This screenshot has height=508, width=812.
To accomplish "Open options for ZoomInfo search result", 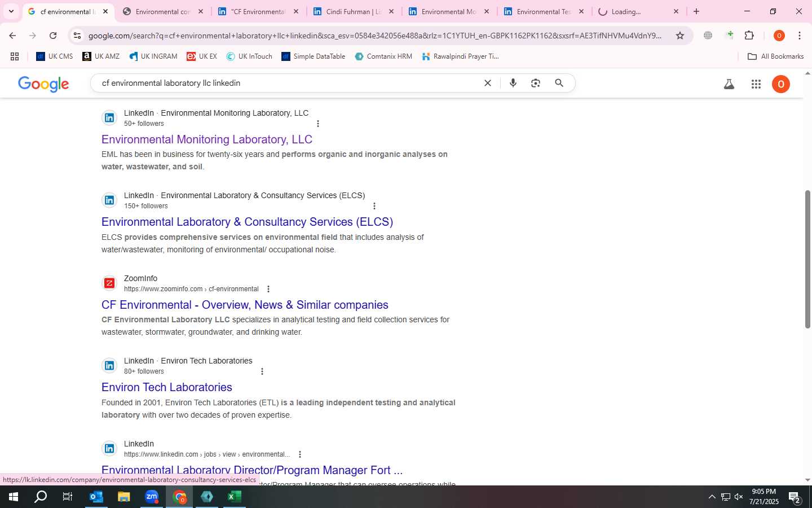I will [268, 289].
